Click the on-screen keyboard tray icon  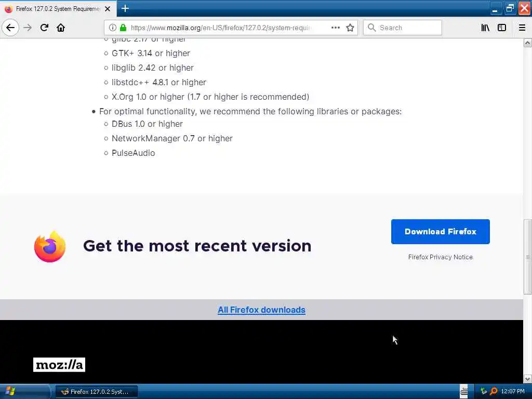tap(464, 392)
